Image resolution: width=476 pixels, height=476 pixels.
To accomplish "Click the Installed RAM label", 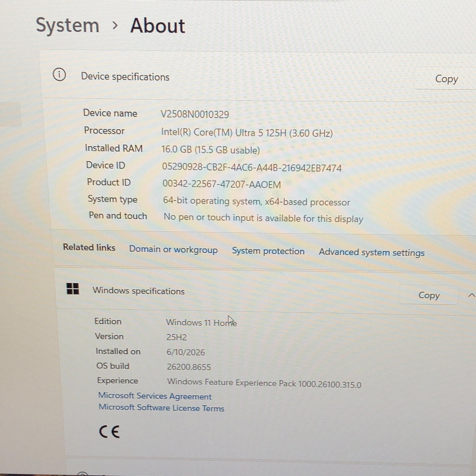I will click(114, 148).
